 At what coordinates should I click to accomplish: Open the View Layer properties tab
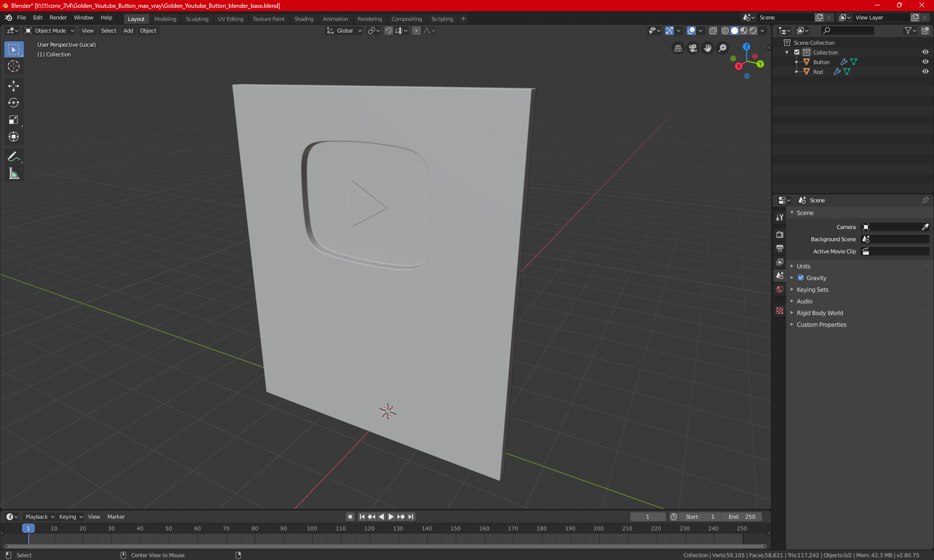[780, 262]
